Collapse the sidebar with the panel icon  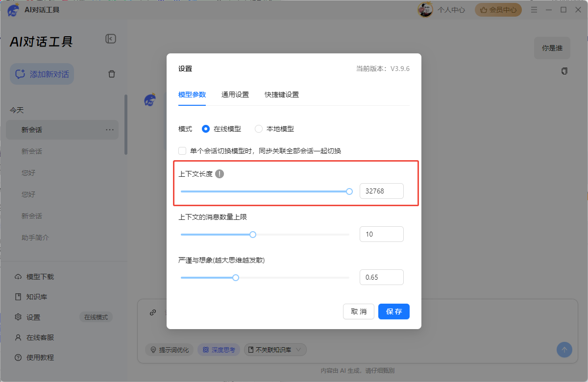pos(111,39)
